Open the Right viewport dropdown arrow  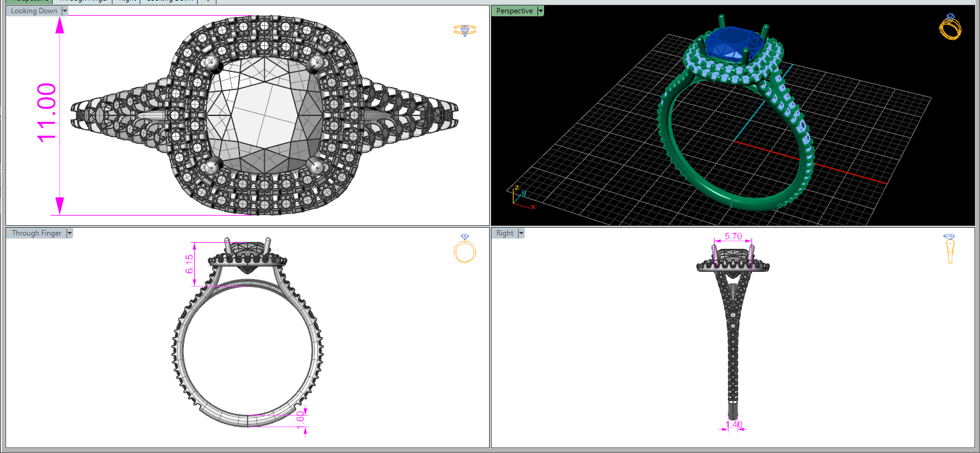coord(521,233)
